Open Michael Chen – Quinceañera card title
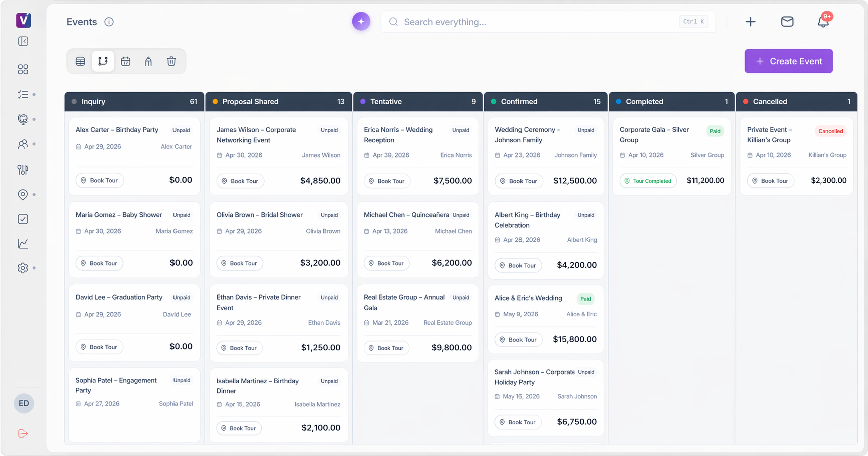Image resolution: width=868 pixels, height=456 pixels. tap(406, 215)
